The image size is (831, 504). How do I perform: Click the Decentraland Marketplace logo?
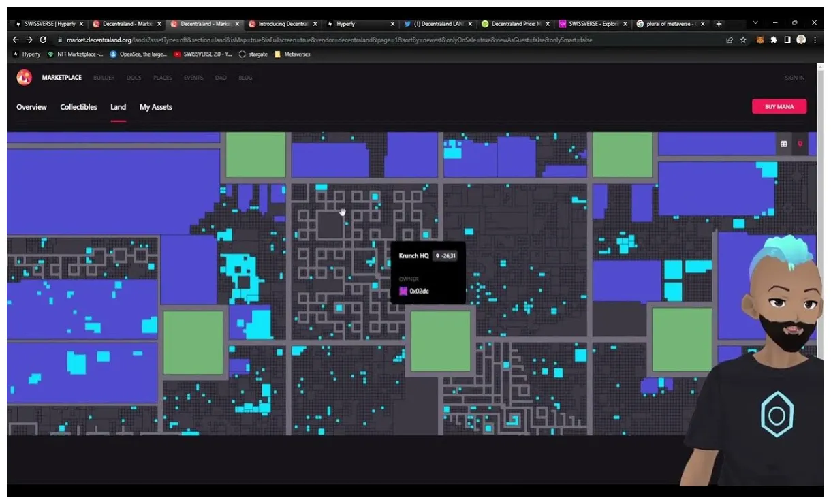[24, 77]
